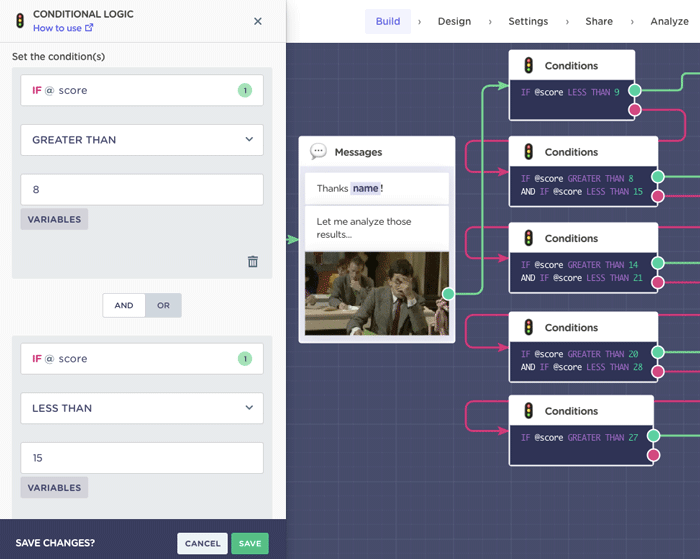Open VARIABLES under the value 8
This screenshot has height=559, width=700.
(54, 219)
